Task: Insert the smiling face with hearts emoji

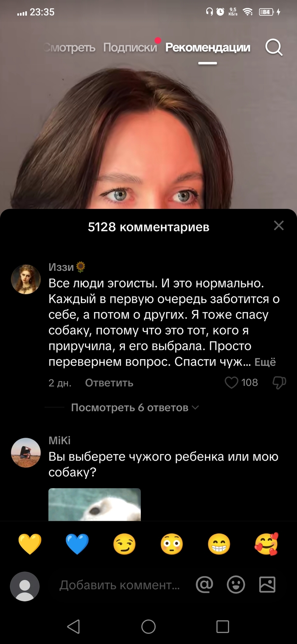Action: 266,544
